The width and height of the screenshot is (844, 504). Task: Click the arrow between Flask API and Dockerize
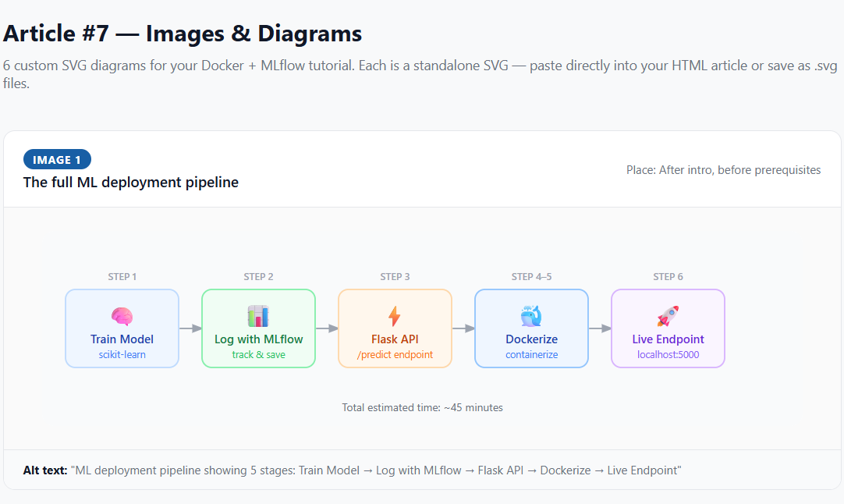coord(463,328)
